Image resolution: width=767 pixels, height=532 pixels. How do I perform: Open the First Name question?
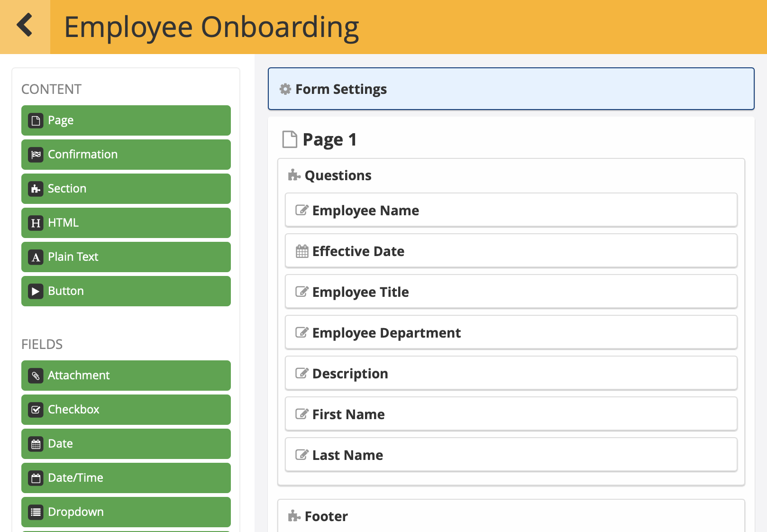[511, 413]
